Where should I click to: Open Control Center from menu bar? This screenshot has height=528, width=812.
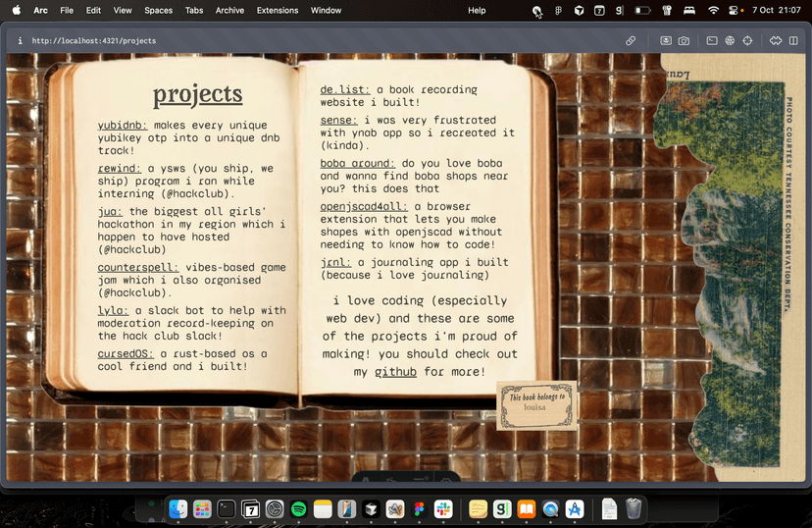(735, 11)
